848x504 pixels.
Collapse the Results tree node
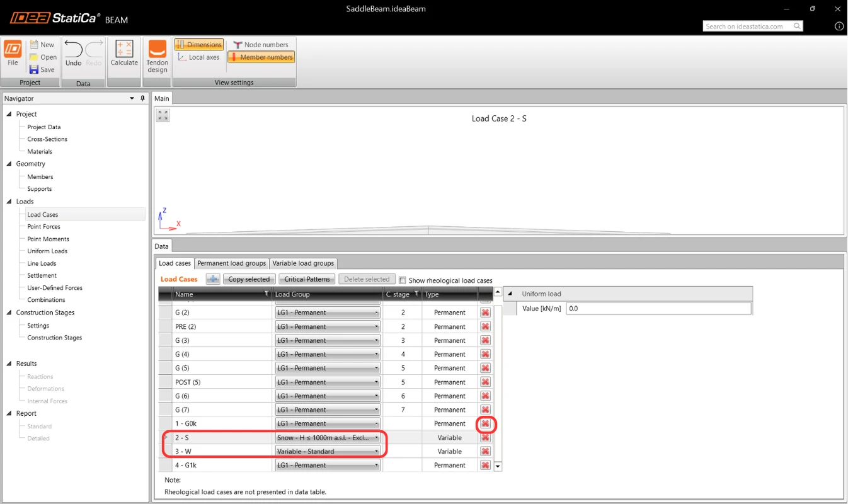pyautogui.click(x=9, y=364)
